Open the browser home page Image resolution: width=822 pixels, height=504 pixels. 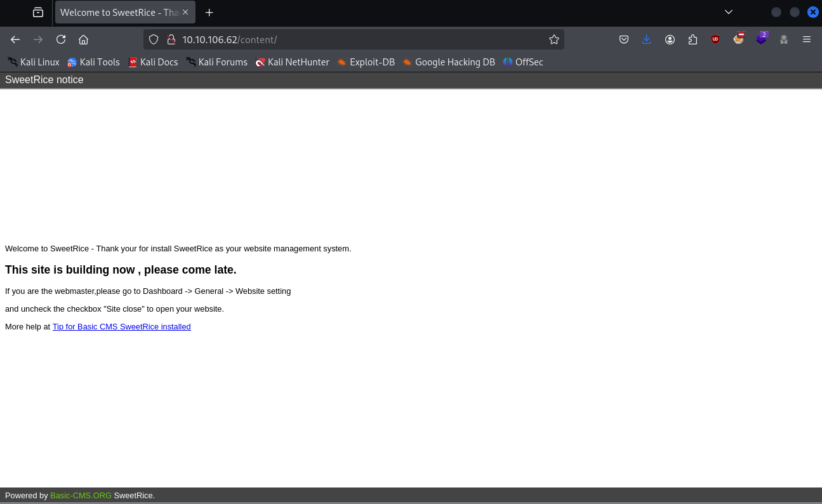(83, 39)
